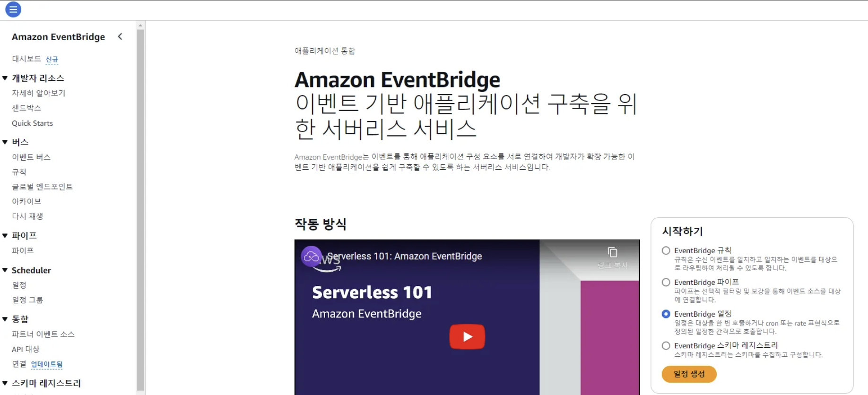Open 자세히 알아보기 link

tap(38, 93)
